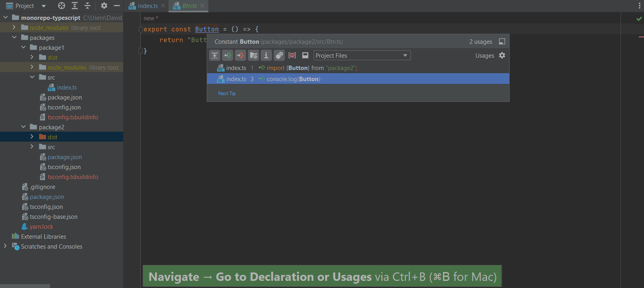Open the Project panel settings gear
The image size is (644, 288).
(x=104, y=6)
